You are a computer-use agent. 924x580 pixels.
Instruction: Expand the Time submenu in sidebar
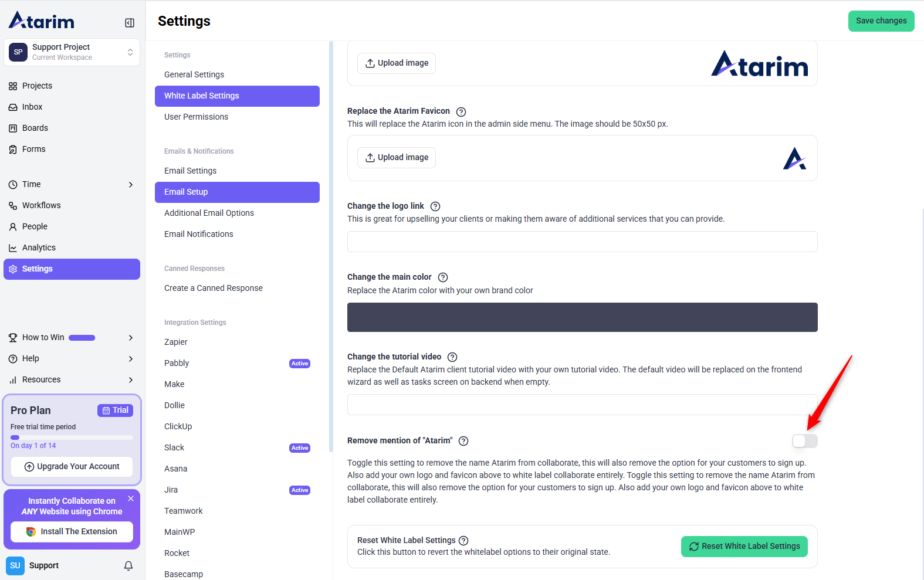(130, 185)
